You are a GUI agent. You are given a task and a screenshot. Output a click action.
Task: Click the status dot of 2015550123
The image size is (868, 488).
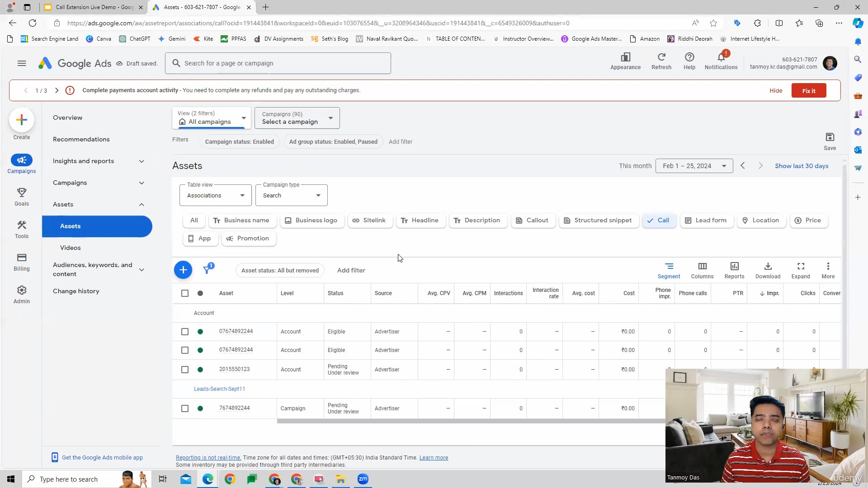(200, 370)
